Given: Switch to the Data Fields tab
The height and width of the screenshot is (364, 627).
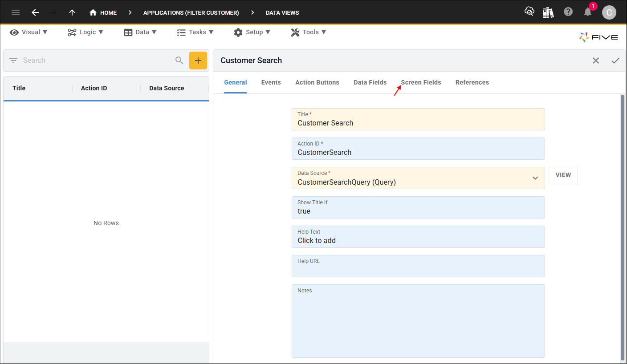Looking at the screenshot, I should pos(370,82).
